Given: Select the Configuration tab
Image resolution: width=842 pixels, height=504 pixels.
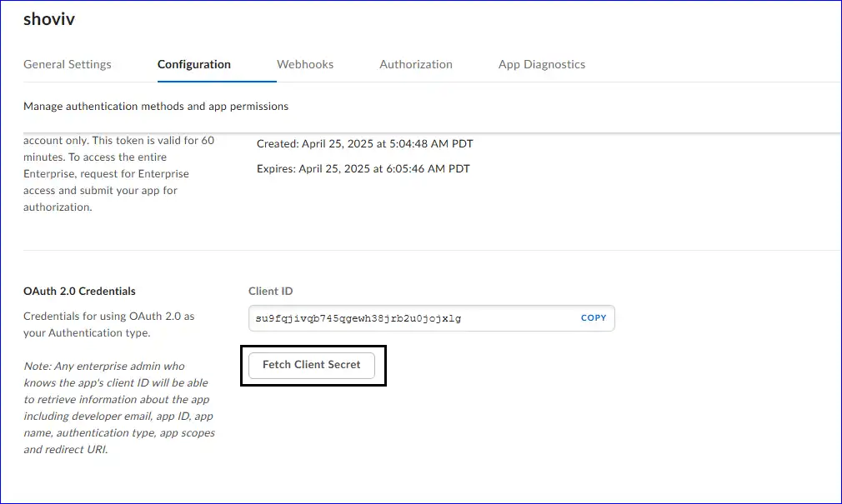Looking at the screenshot, I should [x=193, y=64].
